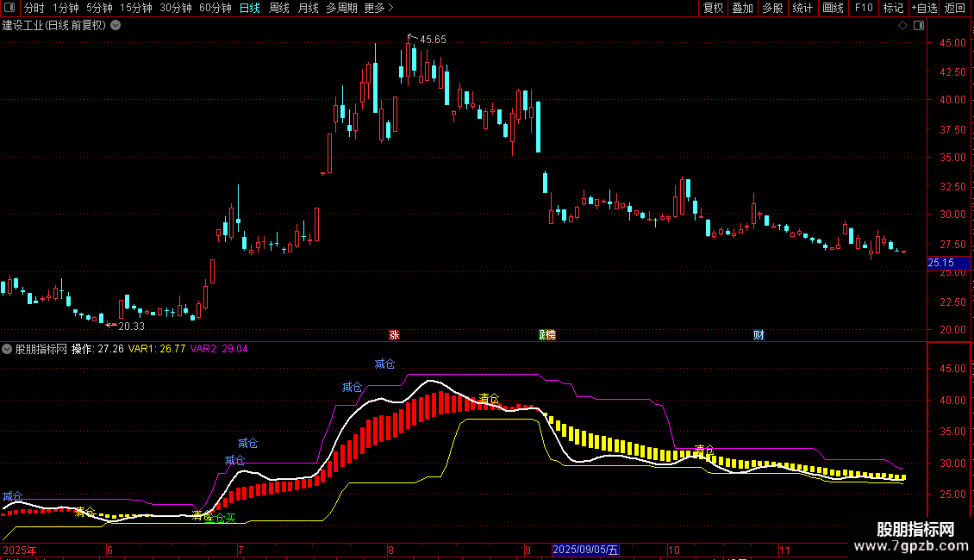Click the 22.50 price axis label
The height and width of the screenshot is (560, 974).
952,302
